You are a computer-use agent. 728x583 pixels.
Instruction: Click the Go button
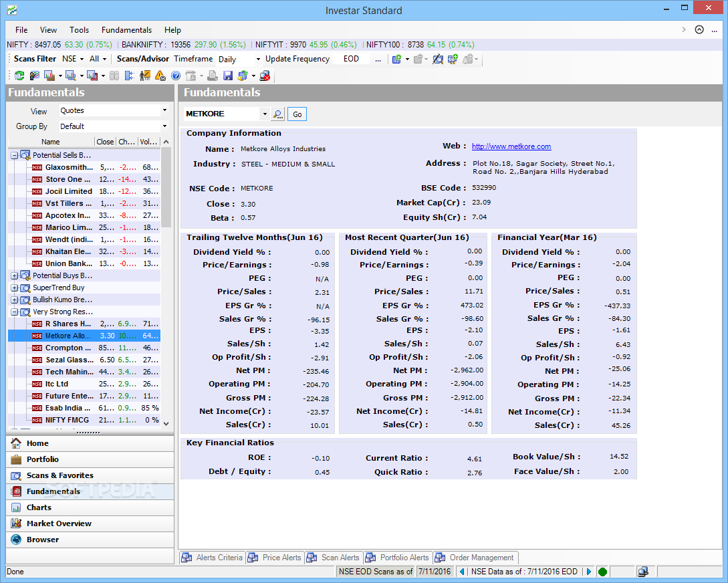click(x=297, y=114)
